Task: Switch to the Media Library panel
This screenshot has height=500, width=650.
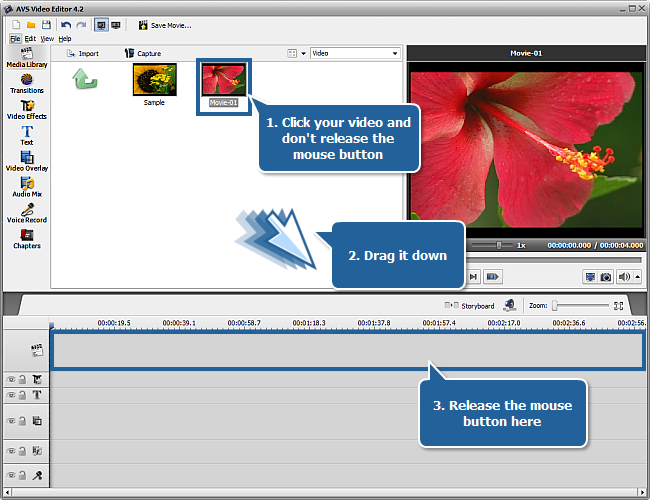Action: (x=27, y=58)
